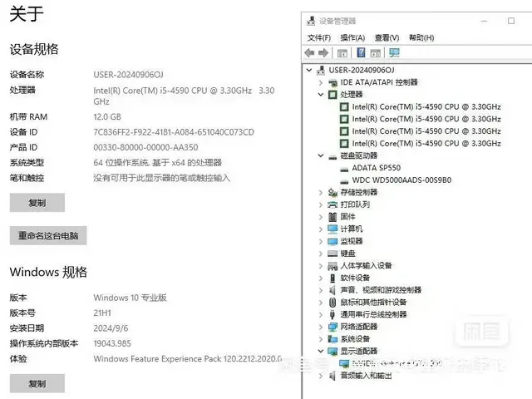Click device ID value 7C836FF2-F922-4181-A084-651040C073CD
This screenshot has height=399, width=532.
tap(174, 132)
